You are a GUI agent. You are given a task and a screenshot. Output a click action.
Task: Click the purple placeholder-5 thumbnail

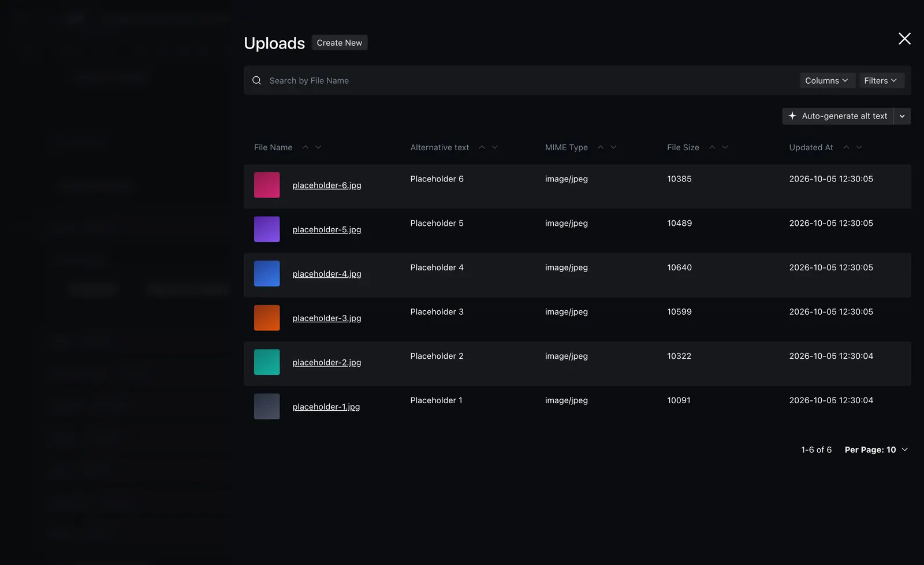point(267,229)
